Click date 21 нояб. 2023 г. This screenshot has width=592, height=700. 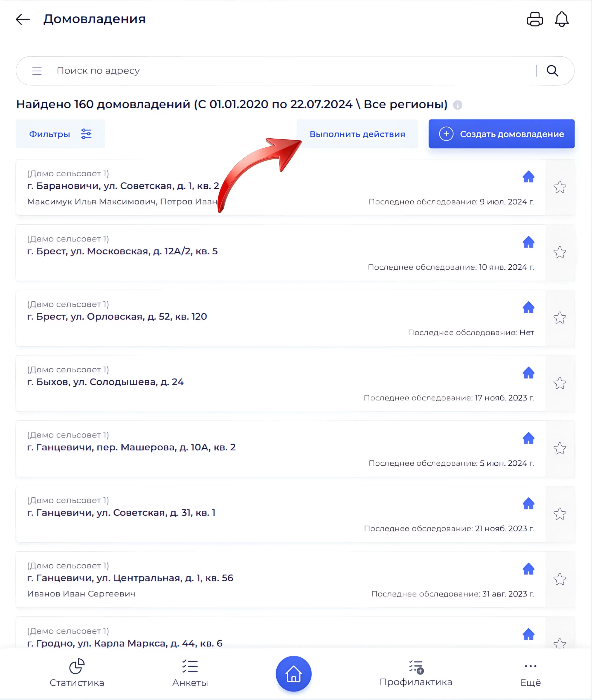[505, 529]
